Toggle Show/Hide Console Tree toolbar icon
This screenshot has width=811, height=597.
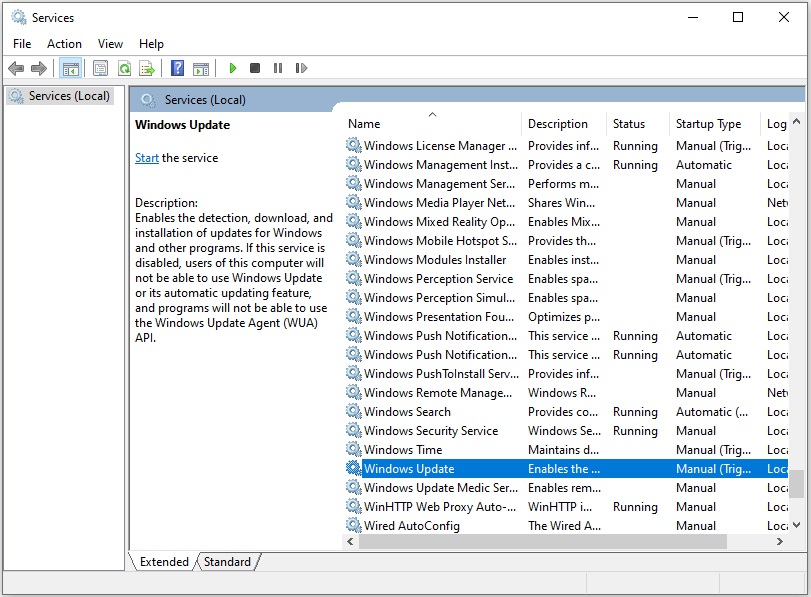point(70,68)
